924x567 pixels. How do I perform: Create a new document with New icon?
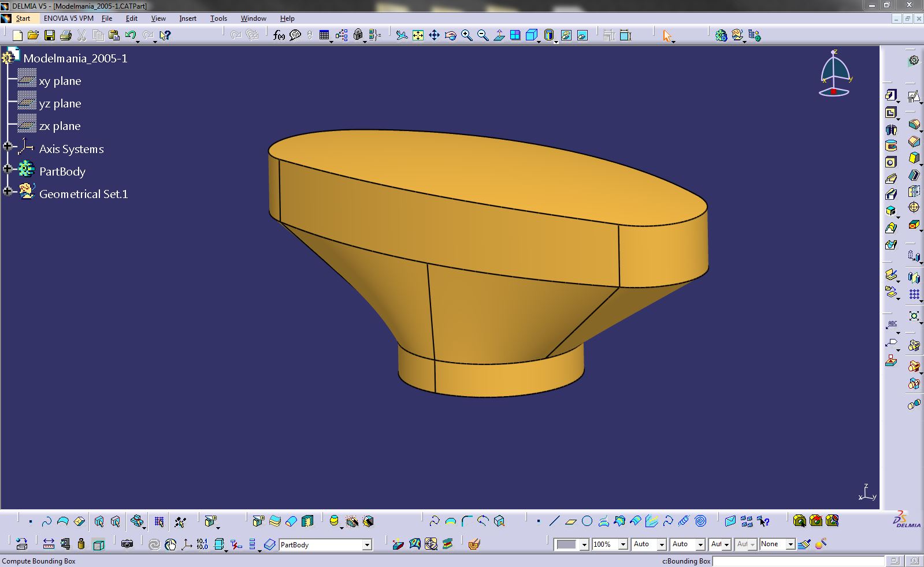coord(17,35)
